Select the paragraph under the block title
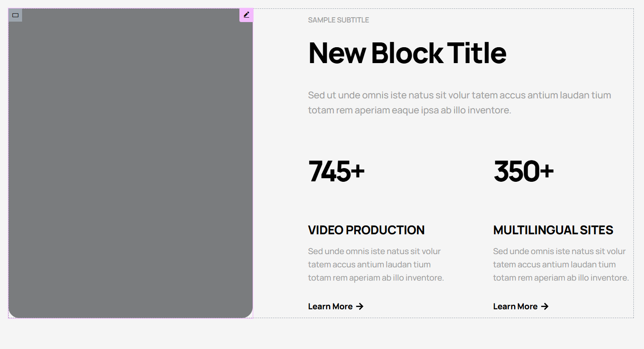 tap(459, 102)
